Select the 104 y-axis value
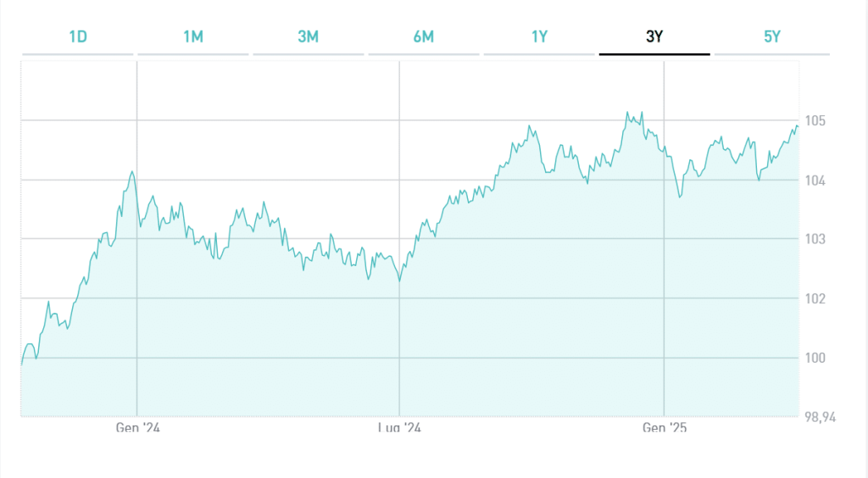The height and width of the screenshot is (478, 868). 815,181
